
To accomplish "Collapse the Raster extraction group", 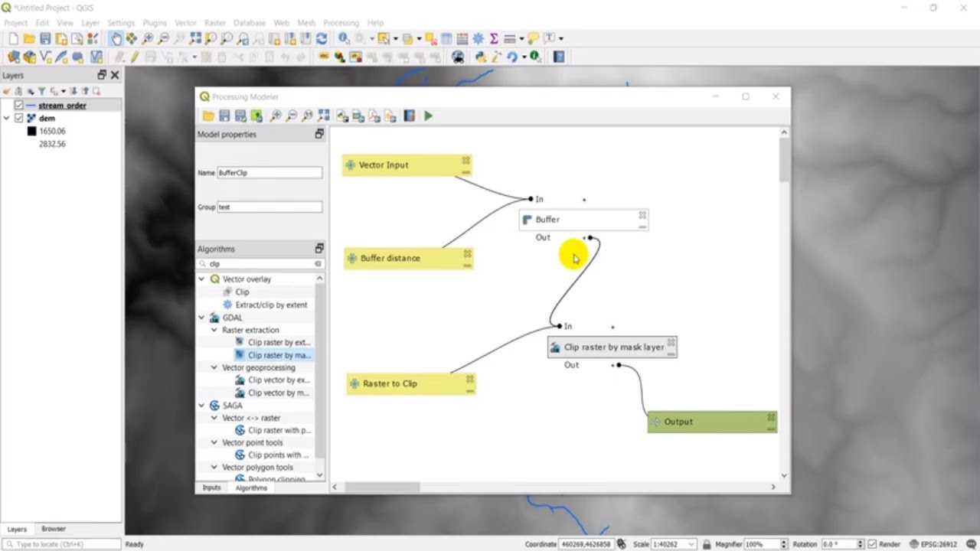I will 214,330.
